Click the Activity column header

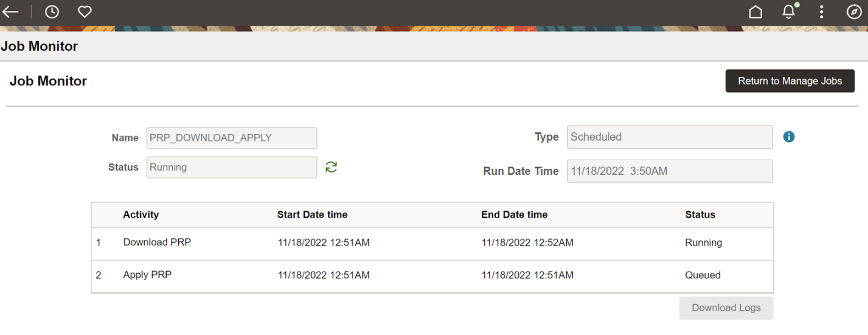(141, 214)
